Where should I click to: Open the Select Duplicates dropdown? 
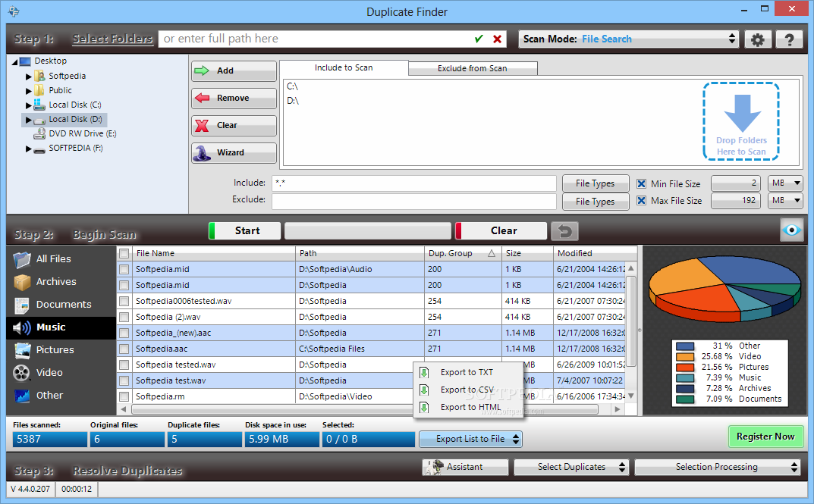571,467
